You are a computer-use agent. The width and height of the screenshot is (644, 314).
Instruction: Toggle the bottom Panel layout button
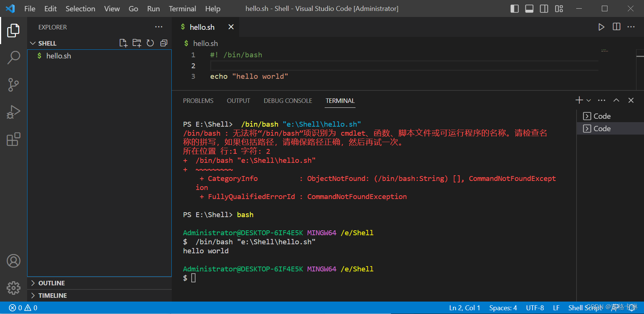pos(529,8)
